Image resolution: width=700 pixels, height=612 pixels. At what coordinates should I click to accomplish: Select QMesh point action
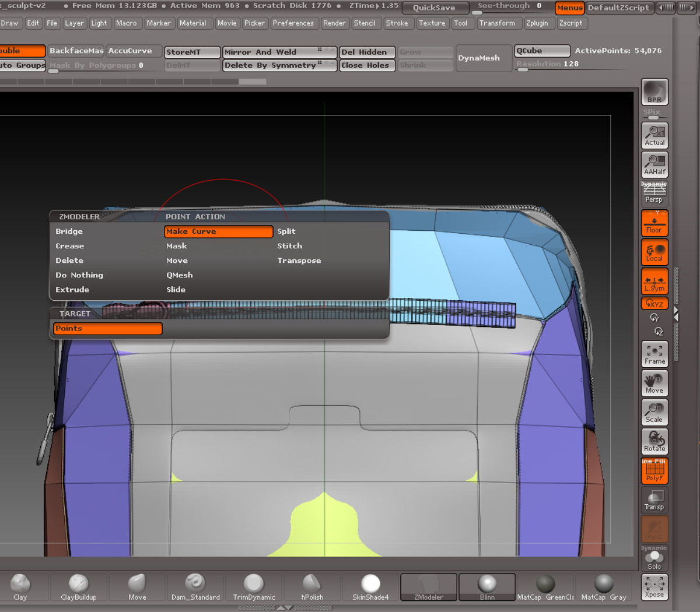[180, 275]
